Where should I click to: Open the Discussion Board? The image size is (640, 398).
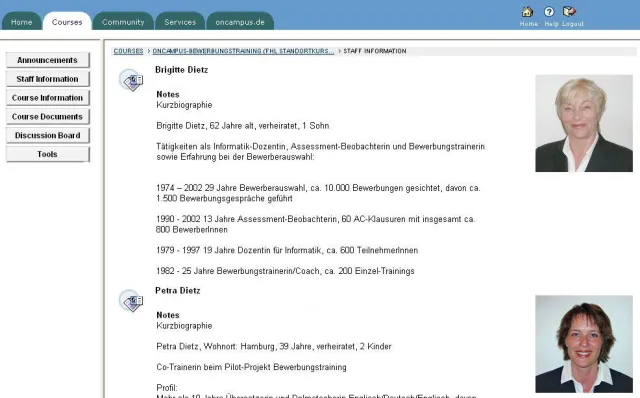(x=47, y=135)
